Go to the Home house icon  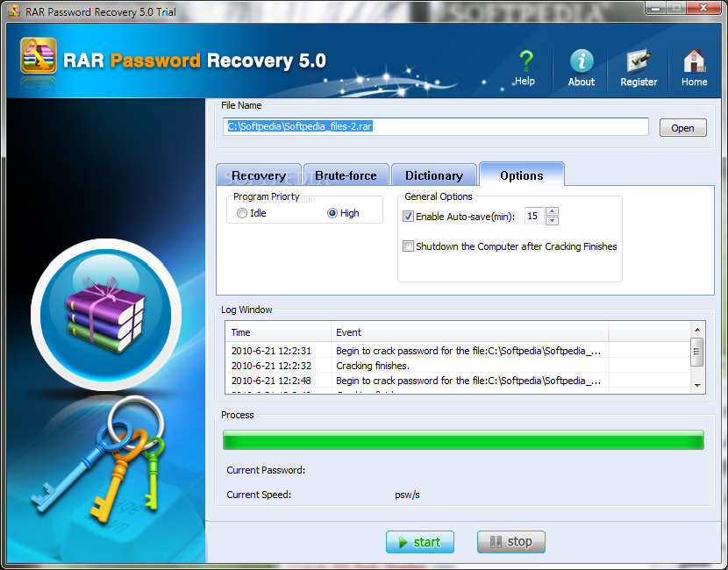[x=694, y=61]
